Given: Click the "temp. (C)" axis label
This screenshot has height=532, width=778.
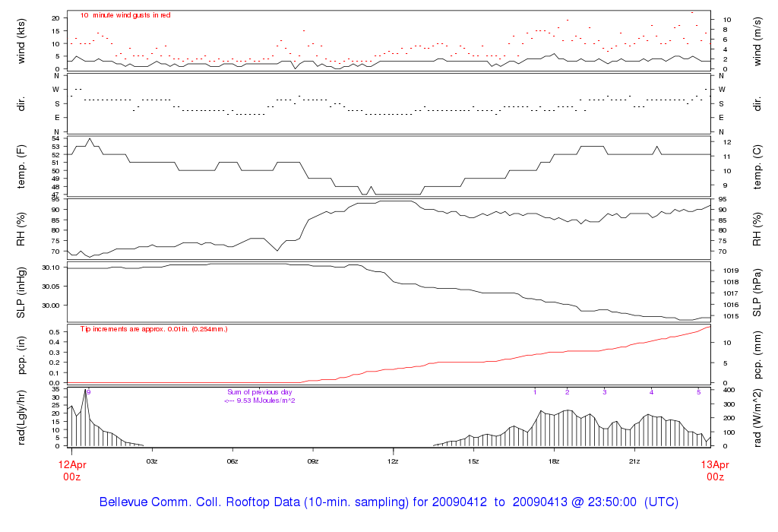Looking at the screenshot, I should pyautogui.click(x=757, y=167).
